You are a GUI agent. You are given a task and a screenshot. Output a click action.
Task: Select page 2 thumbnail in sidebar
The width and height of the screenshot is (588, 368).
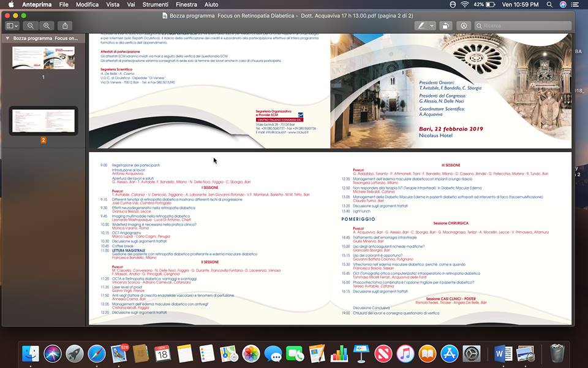click(x=43, y=121)
